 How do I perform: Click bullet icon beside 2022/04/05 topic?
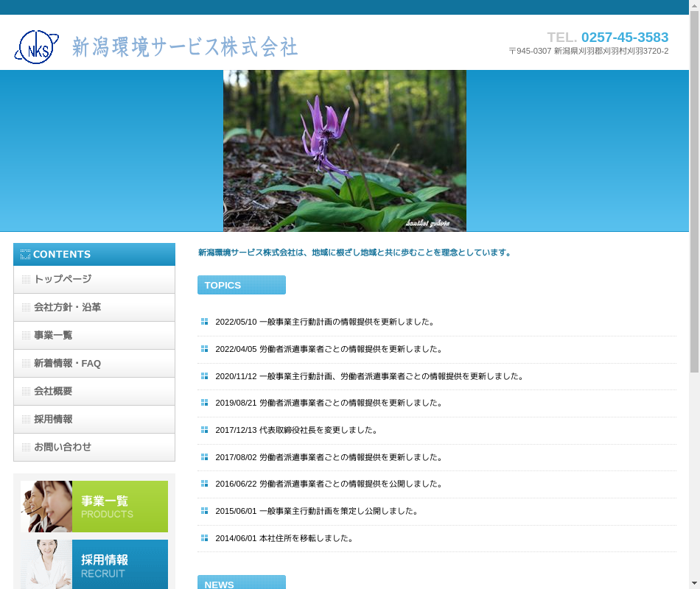(205, 349)
